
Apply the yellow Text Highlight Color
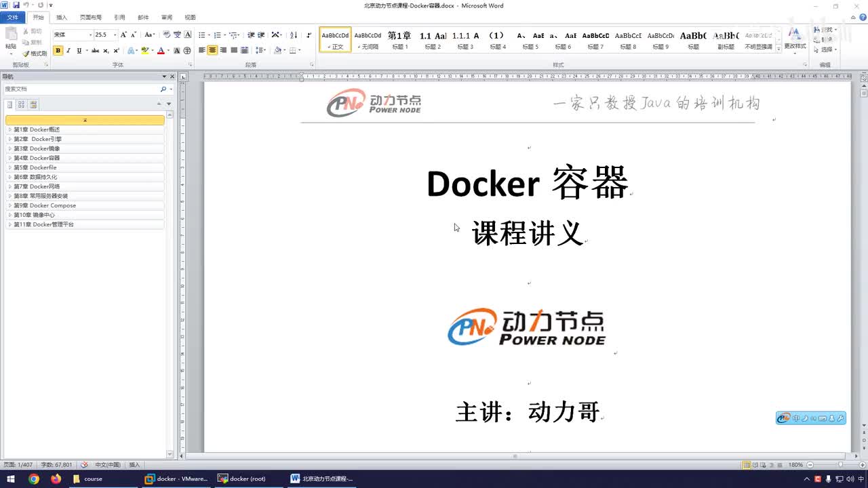pos(144,51)
